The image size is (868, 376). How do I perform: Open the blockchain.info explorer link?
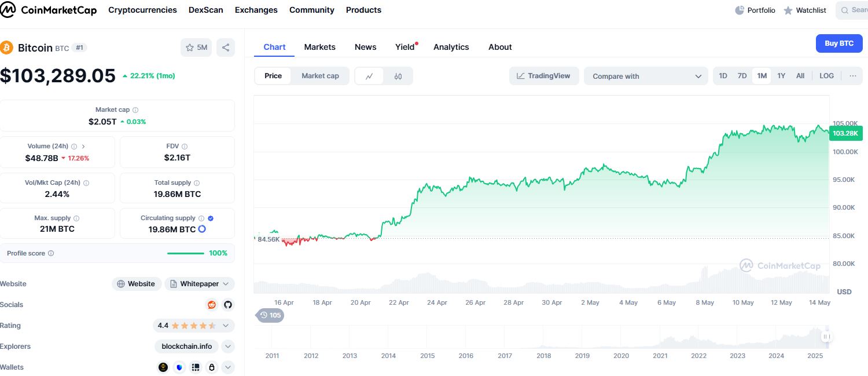186,346
